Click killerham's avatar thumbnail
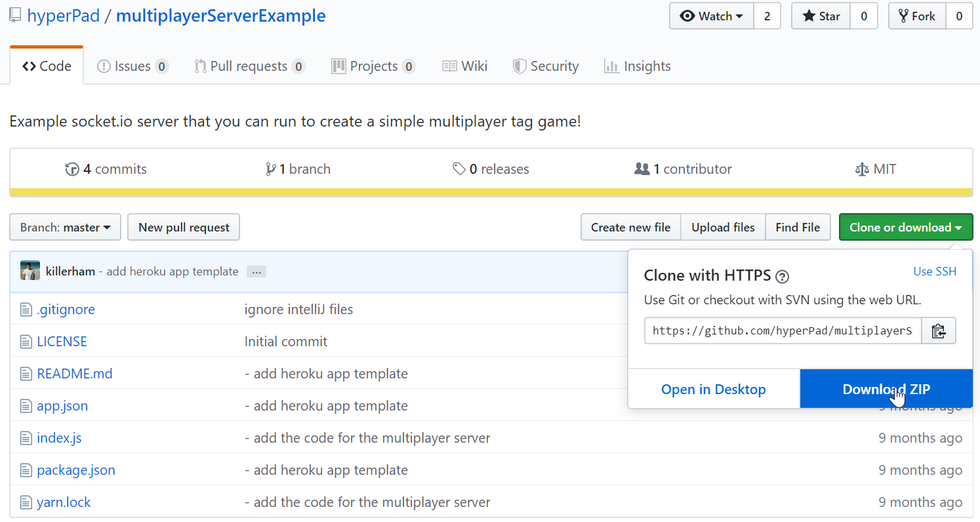980x522 pixels. (30, 271)
